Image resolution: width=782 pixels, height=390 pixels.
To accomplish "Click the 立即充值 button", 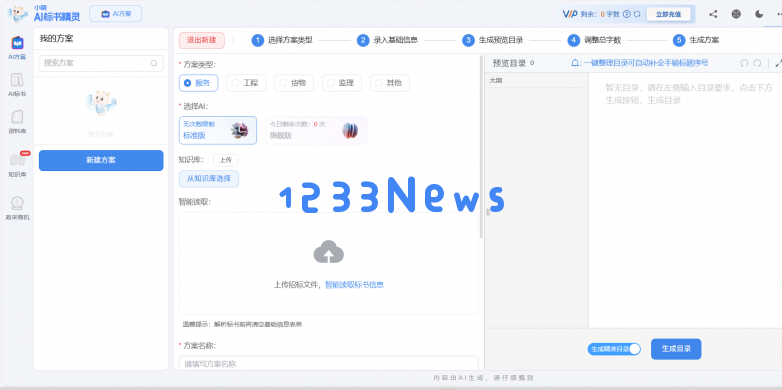I will point(668,14).
